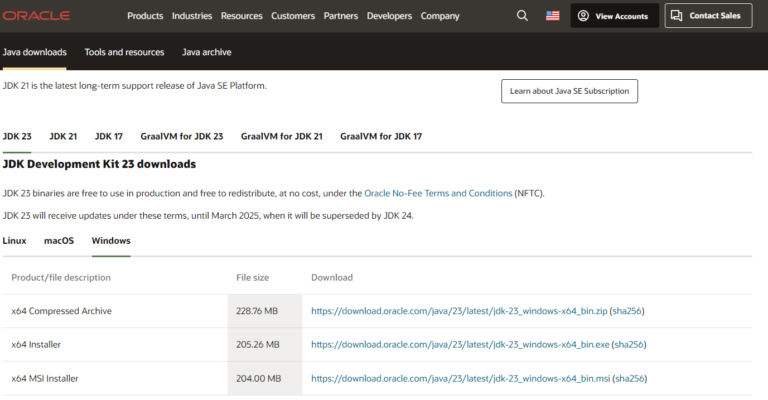Click the Oracle logo
This screenshot has width=768, height=400.
pyautogui.click(x=36, y=16)
